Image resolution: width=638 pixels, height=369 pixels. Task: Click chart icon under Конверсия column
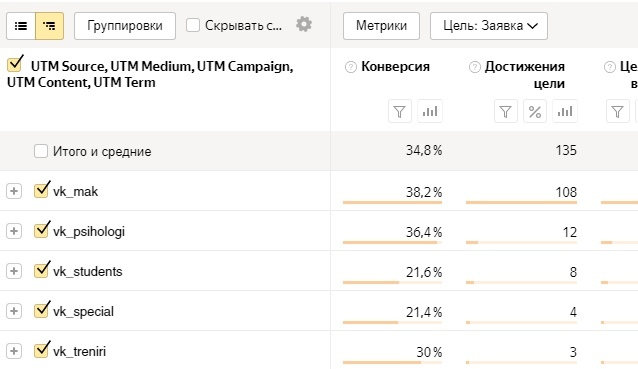pos(430,111)
